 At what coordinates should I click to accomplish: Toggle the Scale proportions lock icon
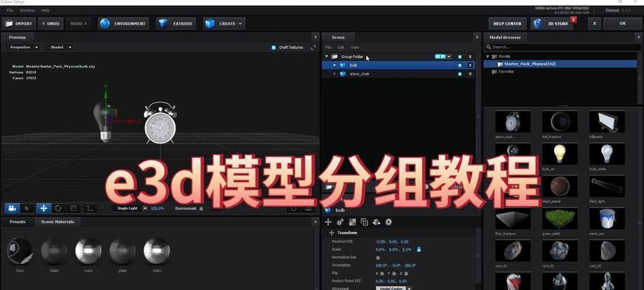pos(419,249)
